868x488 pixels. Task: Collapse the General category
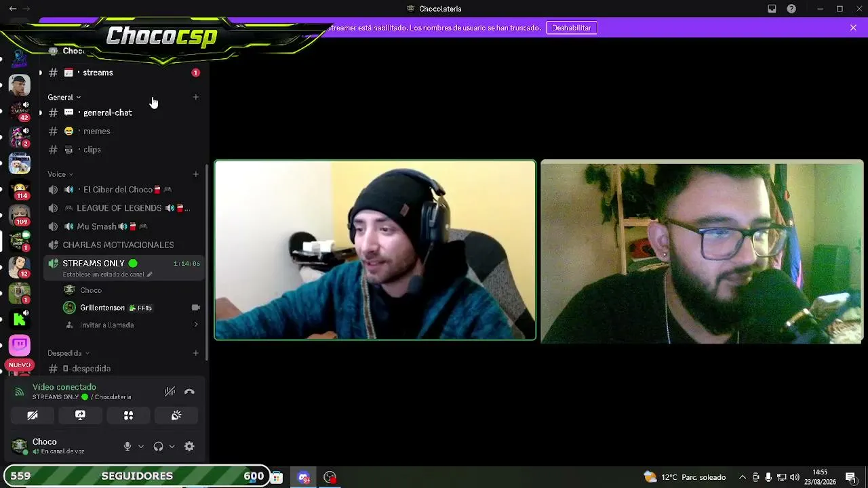point(64,97)
